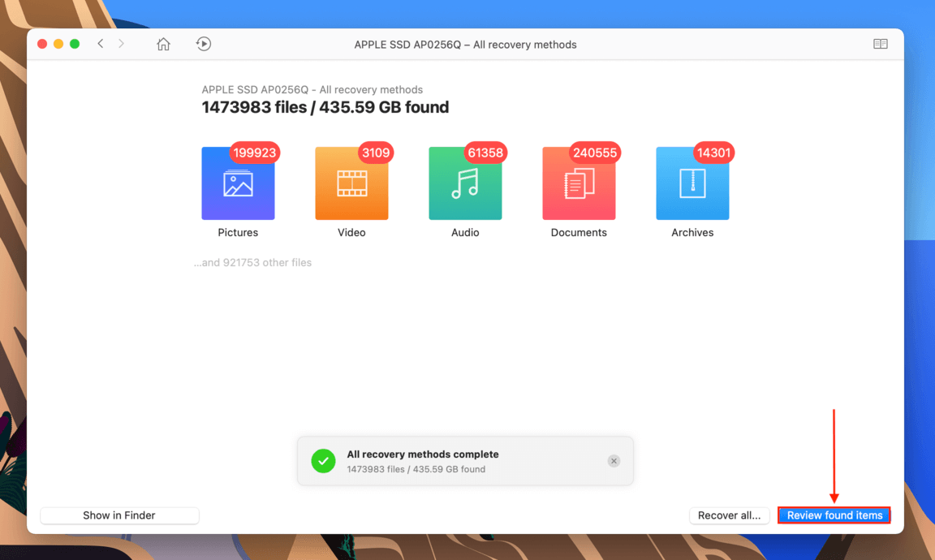Open the Home screen icon
This screenshot has width=935, height=560.
163,44
